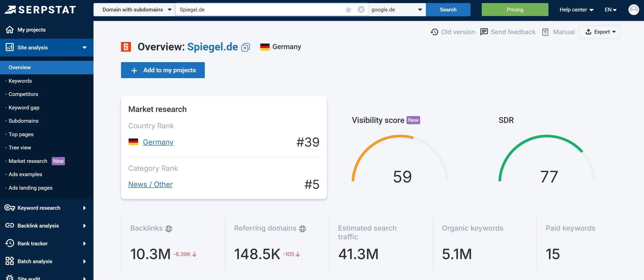Click the Paid keywords value 15
Viewport: 644px width, 280px height.
point(553,254)
